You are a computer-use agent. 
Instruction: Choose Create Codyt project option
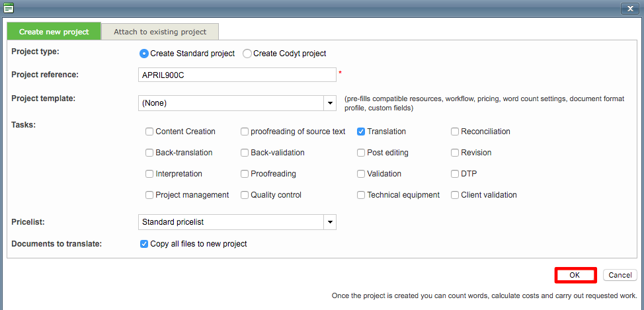tap(247, 54)
